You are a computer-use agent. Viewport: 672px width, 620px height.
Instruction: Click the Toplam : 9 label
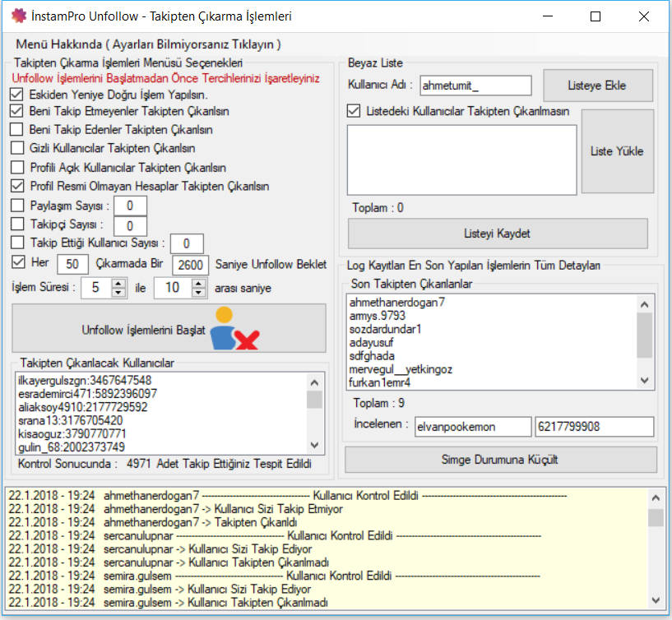coord(378,403)
